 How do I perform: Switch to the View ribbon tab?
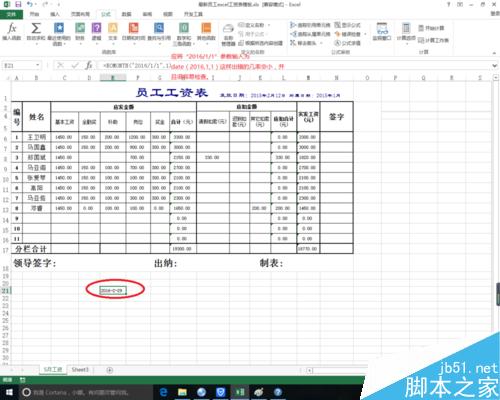[x=168, y=14]
